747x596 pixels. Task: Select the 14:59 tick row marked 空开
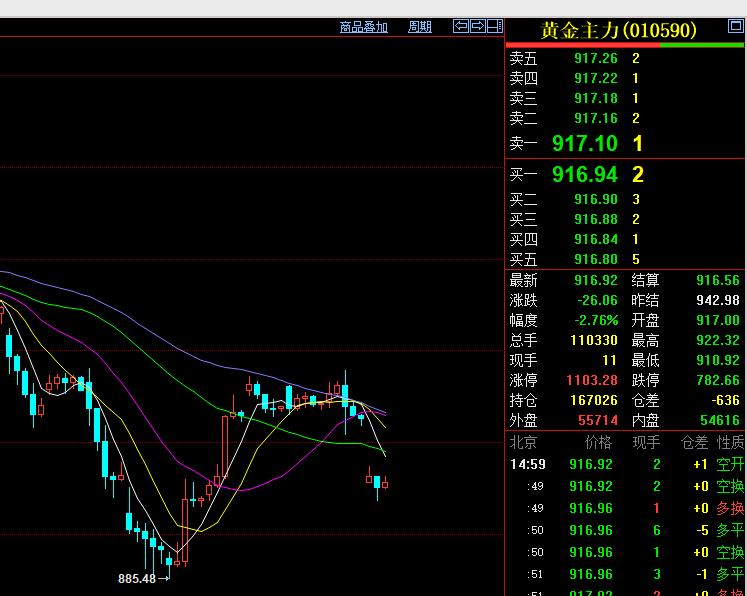click(626, 464)
